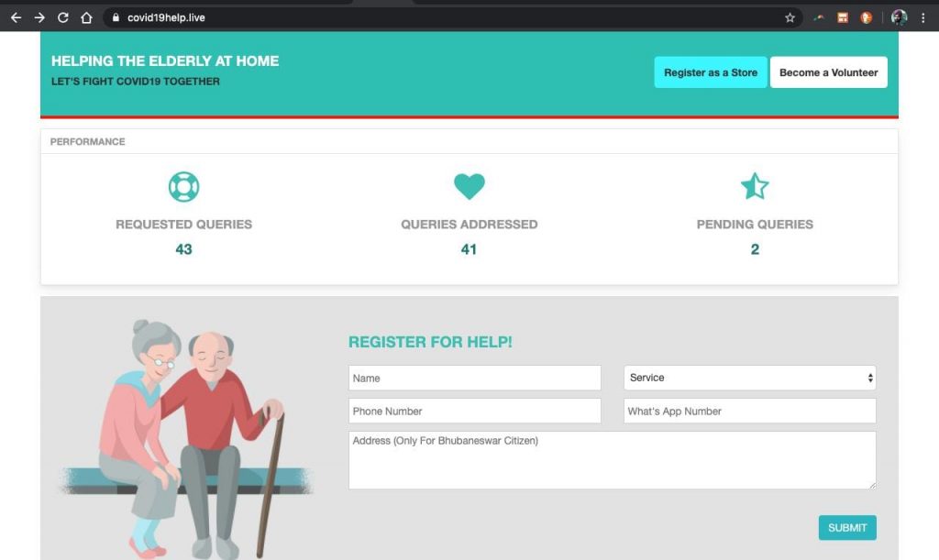Click the star icon above Pending Queries
939x560 pixels.
click(x=754, y=187)
